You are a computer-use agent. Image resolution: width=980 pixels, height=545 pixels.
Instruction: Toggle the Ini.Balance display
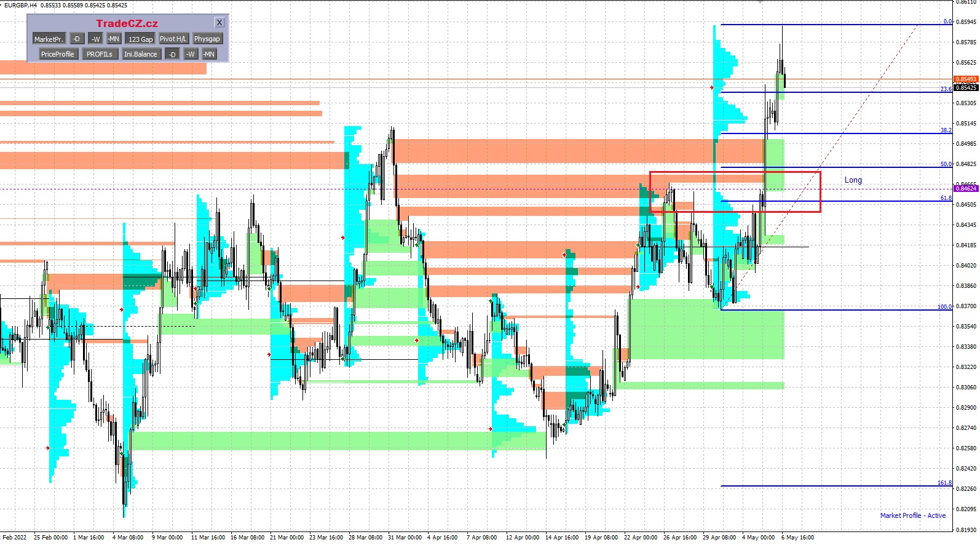[x=140, y=54]
